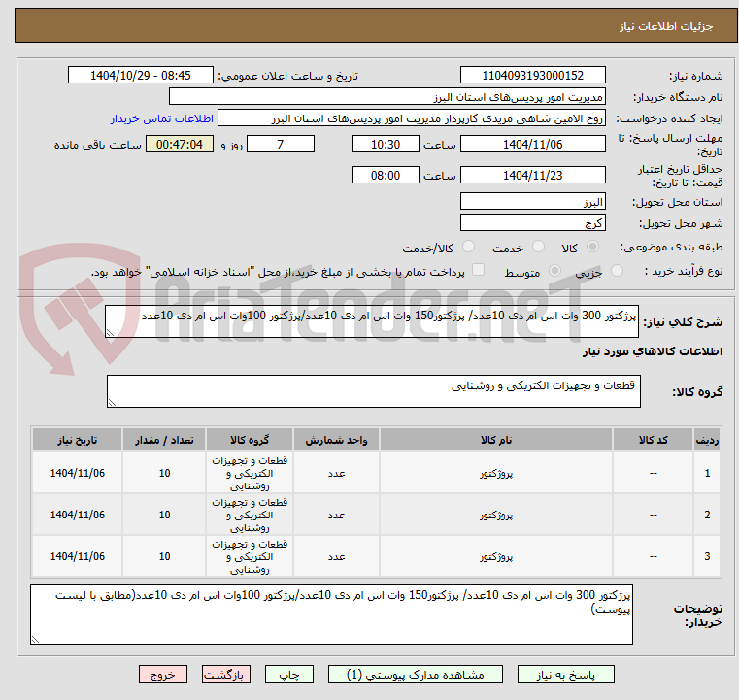Click the remaining days field showing 7
This screenshot has height=700, width=739.
[281, 144]
